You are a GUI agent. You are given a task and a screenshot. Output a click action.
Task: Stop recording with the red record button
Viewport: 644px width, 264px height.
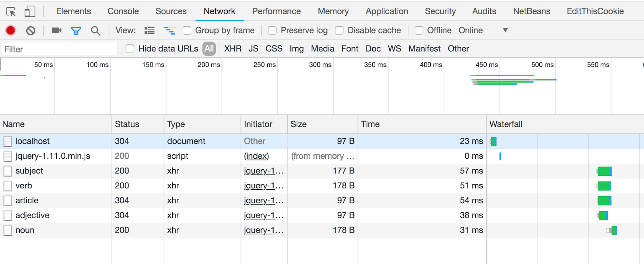pos(11,30)
